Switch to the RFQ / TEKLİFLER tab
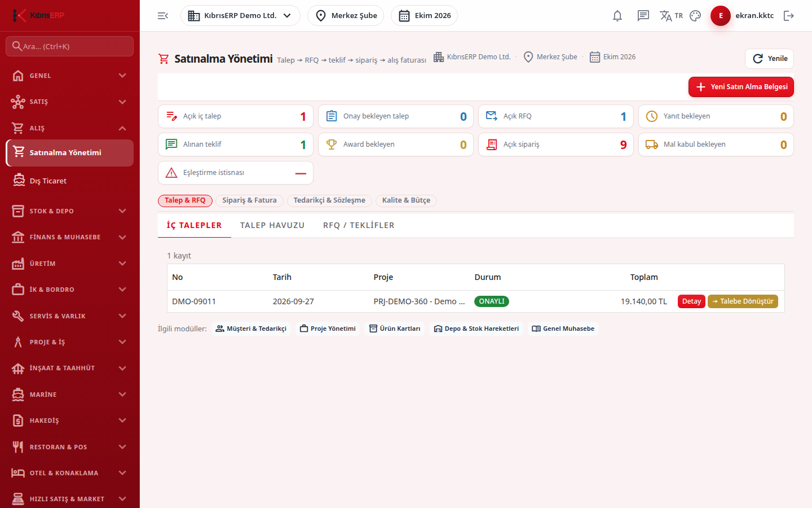 click(x=359, y=225)
